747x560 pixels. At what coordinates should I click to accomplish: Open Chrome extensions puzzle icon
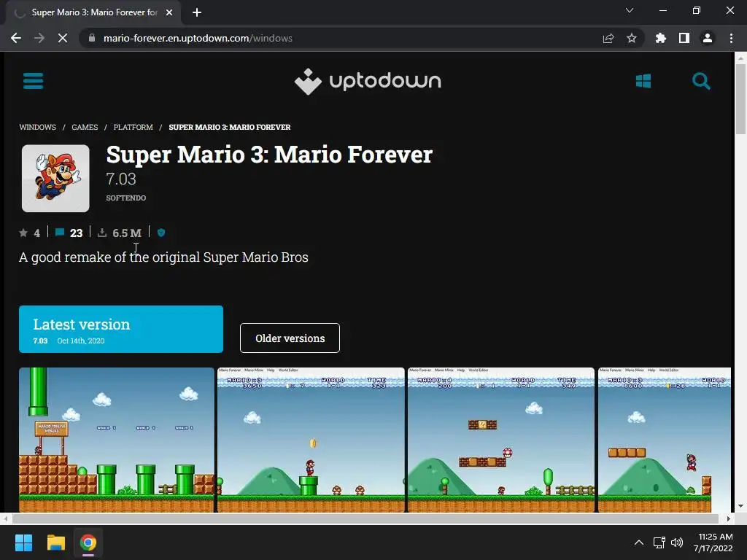point(661,38)
